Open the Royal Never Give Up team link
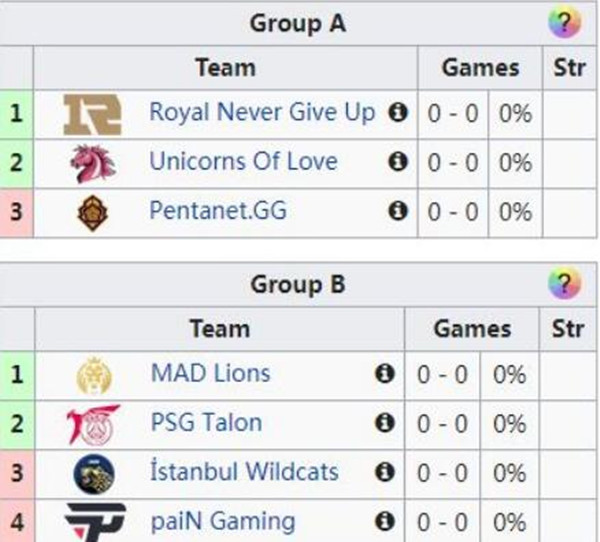Image resolution: width=600 pixels, height=542 pixels. point(262,112)
